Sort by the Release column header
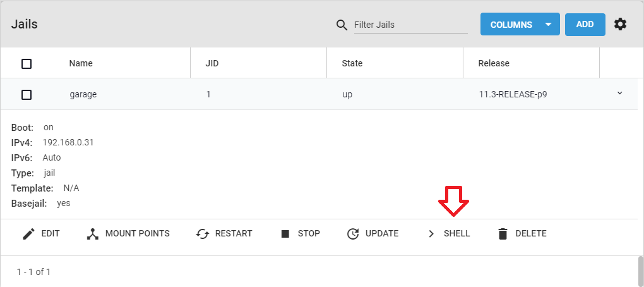This screenshot has height=287, width=644. [x=494, y=63]
